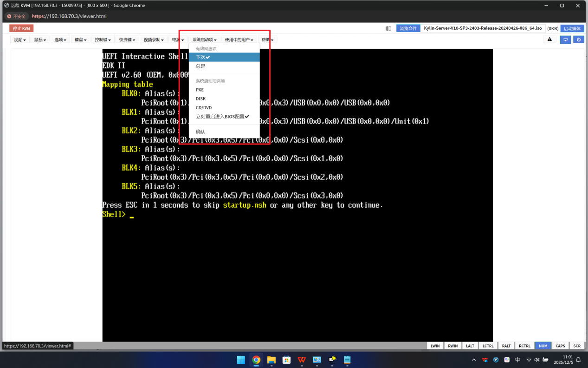Click 确认 in boot options menu
This screenshot has width=588, height=368.
[224, 131]
